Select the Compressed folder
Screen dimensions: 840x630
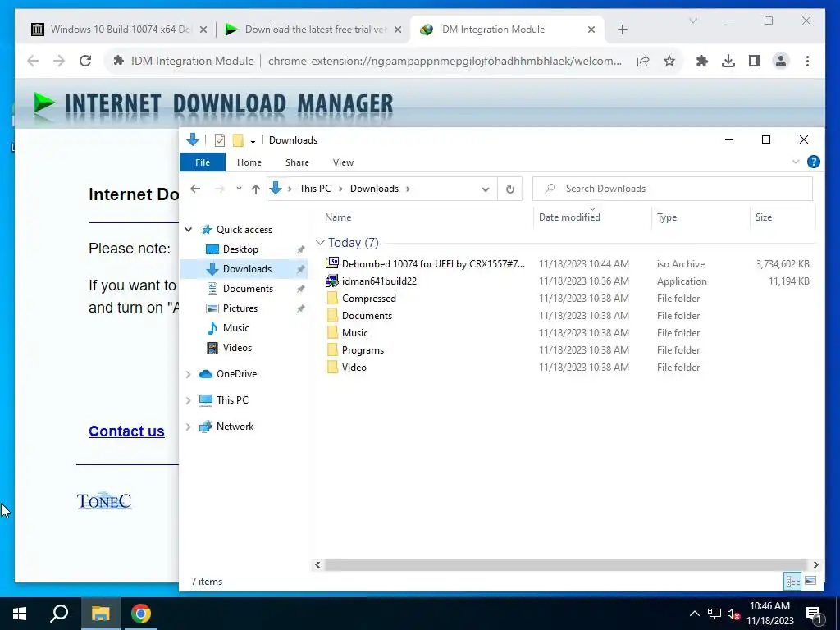pyautogui.click(x=369, y=299)
